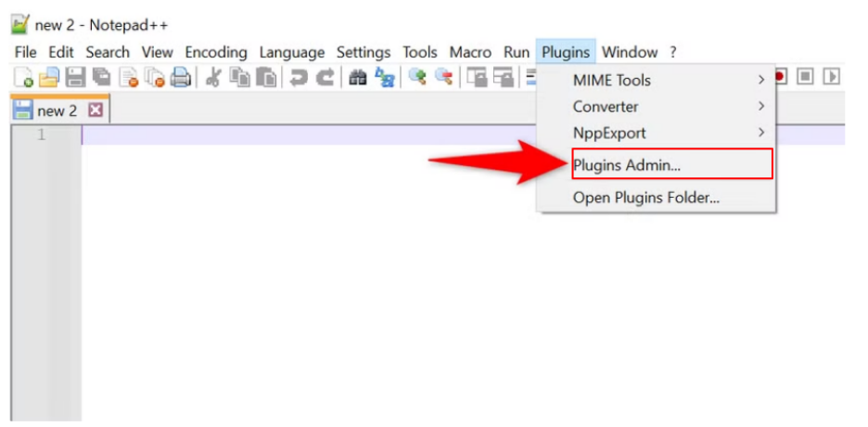
Task: Click the Replace toolbar icon
Action: (384, 78)
